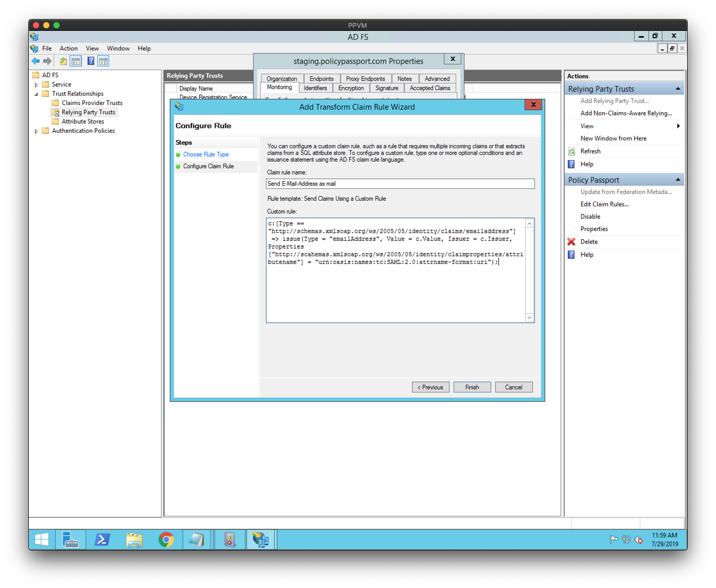Open the View menu
This screenshot has width=716, height=588.
click(92, 48)
